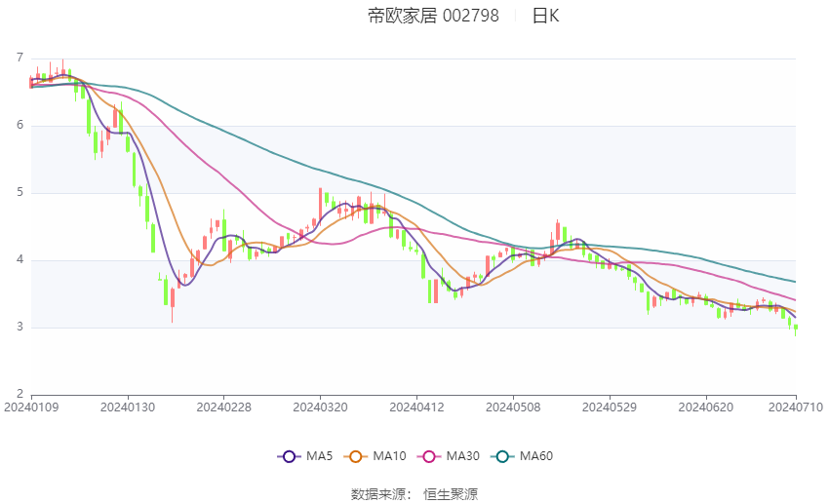
Task: Click the y-axis value 4
Action: pos(20,259)
